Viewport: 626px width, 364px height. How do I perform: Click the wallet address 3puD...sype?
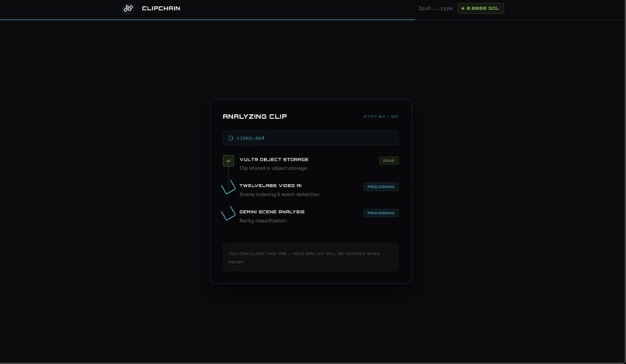[435, 9]
